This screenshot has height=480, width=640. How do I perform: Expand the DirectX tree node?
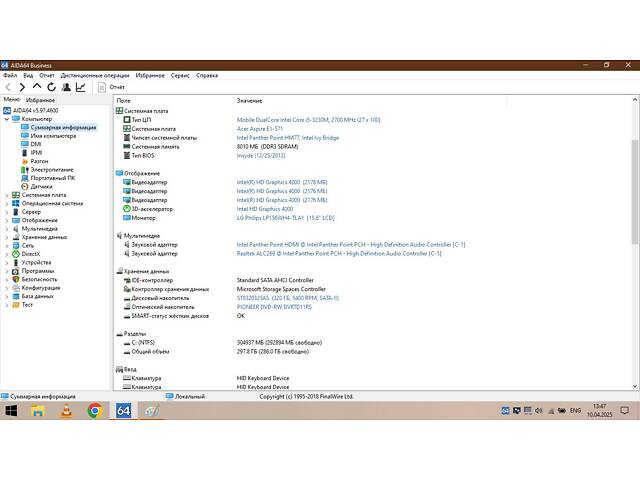[x=7, y=254]
